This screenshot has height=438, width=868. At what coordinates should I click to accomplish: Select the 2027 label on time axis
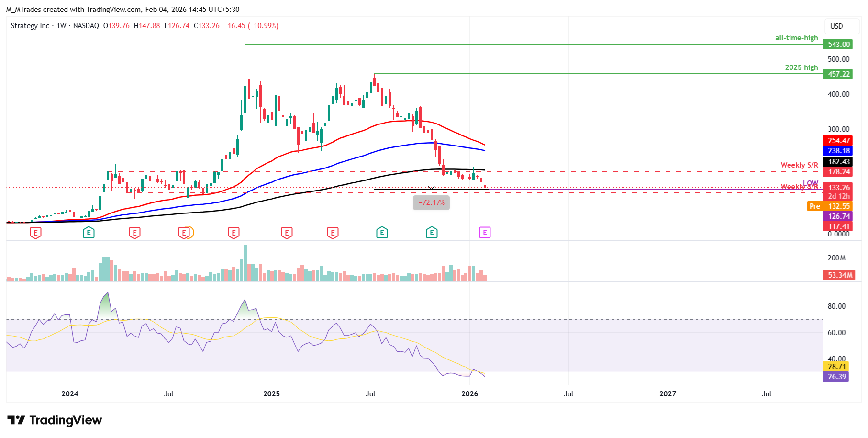(x=668, y=393)
